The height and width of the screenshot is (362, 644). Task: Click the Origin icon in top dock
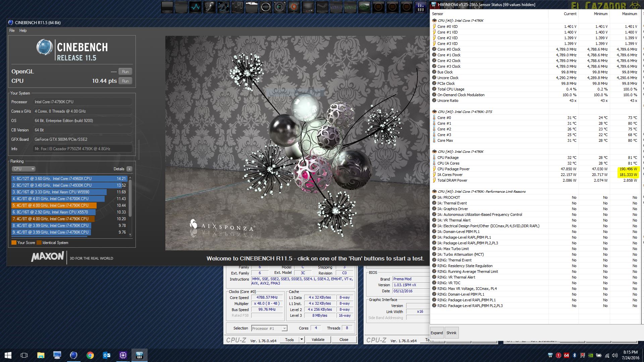tap(294, 7)
